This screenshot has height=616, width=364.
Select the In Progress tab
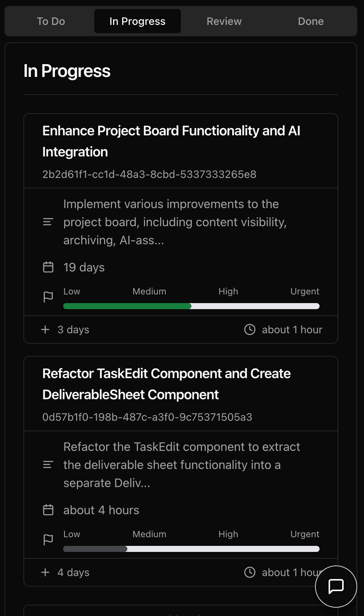(x=138, y=21)
